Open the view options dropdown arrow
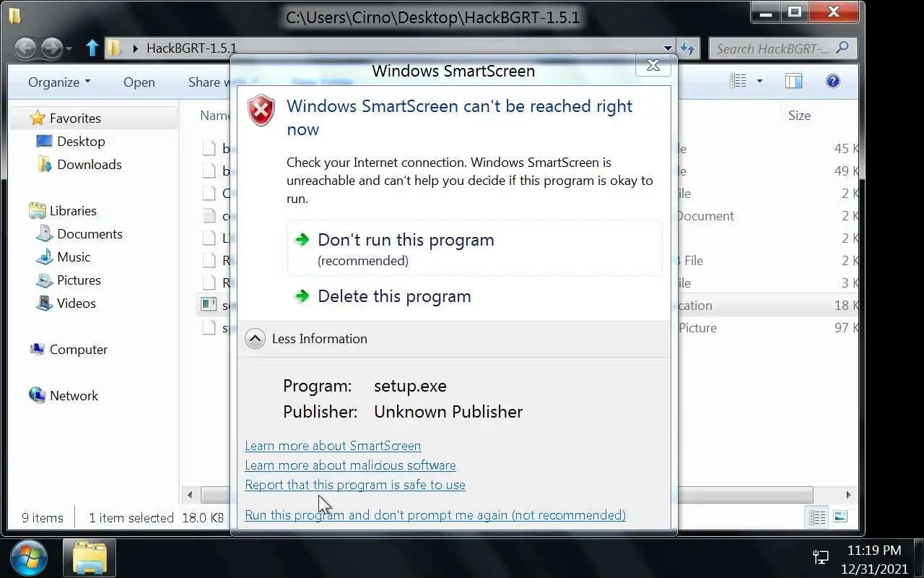The height and width of the screenshot is (578, 924). pos(759,81)
